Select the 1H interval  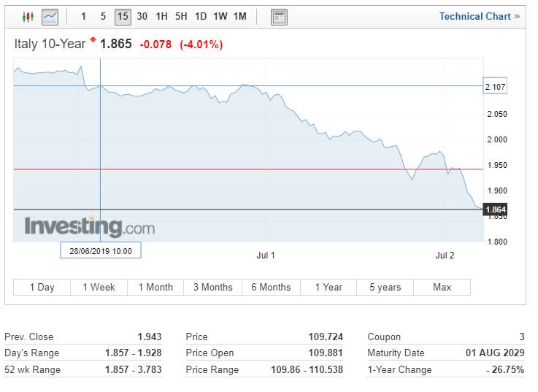pyautogui.click(x=161, y=16)
